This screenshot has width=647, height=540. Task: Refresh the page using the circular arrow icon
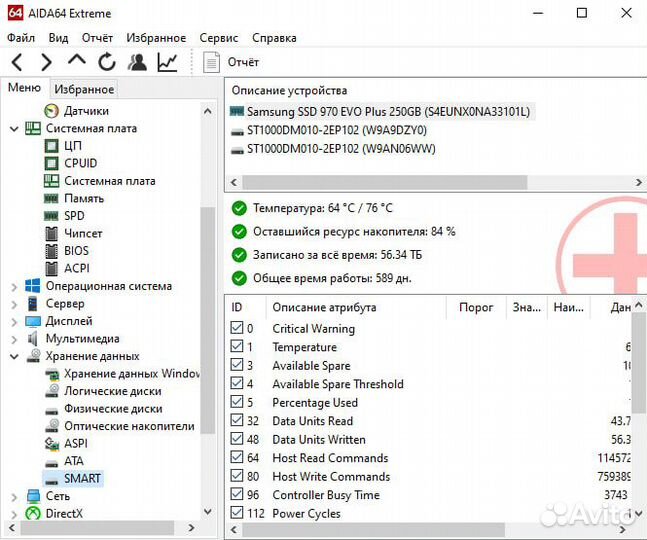tap(107, 62)
